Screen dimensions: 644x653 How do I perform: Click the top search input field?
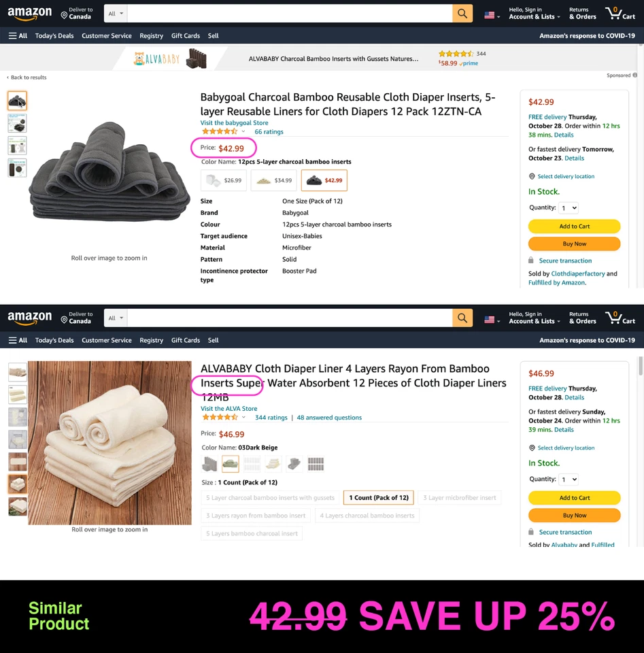coord(290,14)
